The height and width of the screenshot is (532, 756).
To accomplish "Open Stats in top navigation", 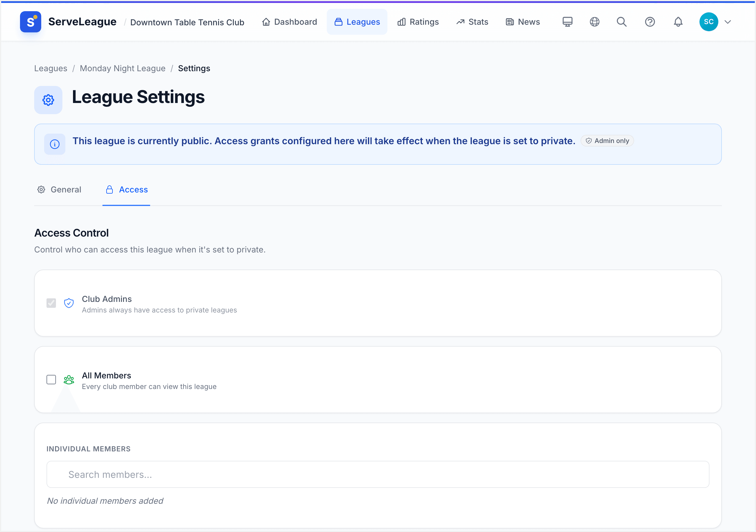I will coord(472,22).
